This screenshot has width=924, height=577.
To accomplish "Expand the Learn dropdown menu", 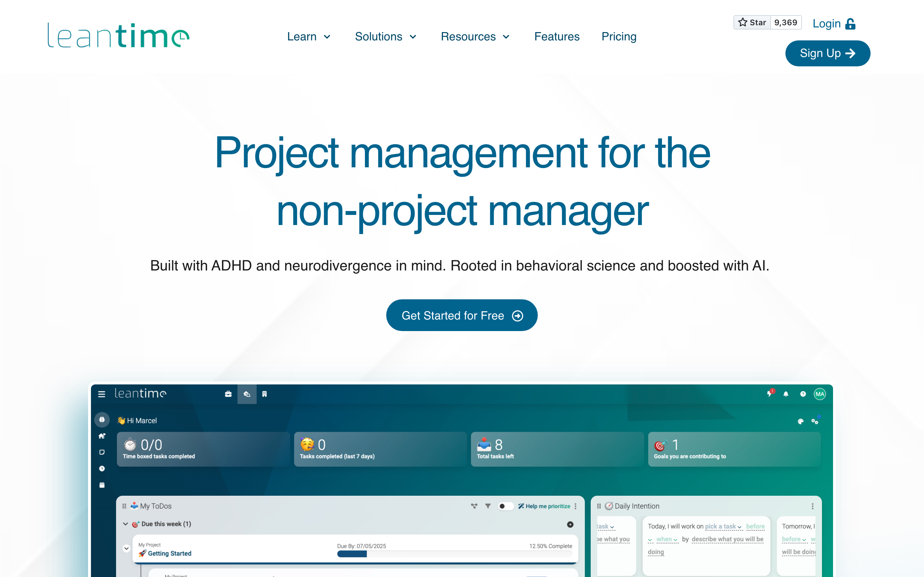I will [x=309, y=37].
